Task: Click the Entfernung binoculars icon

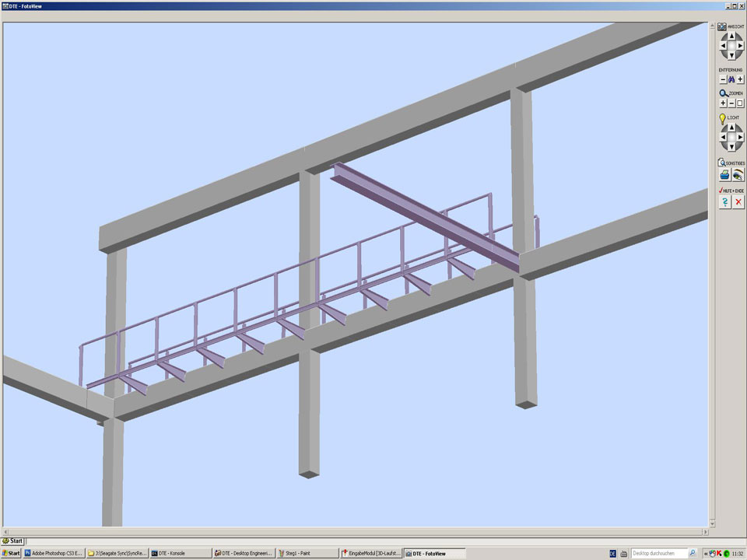Action: point(731,79)
